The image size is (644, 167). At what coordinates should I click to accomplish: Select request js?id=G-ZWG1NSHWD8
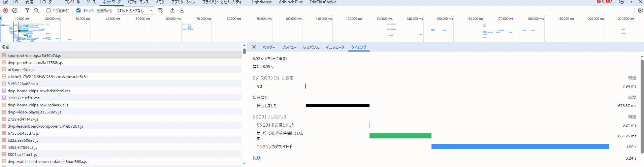(121, 76)
